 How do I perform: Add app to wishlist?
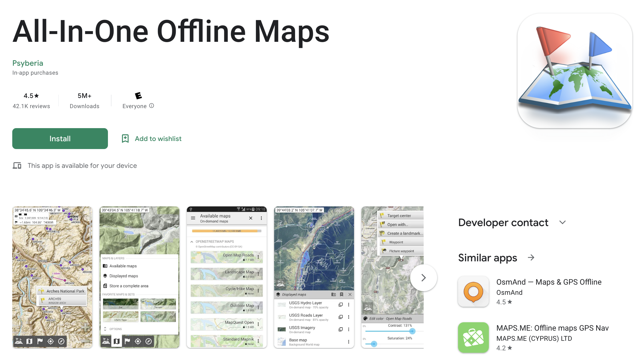(152, 139)
